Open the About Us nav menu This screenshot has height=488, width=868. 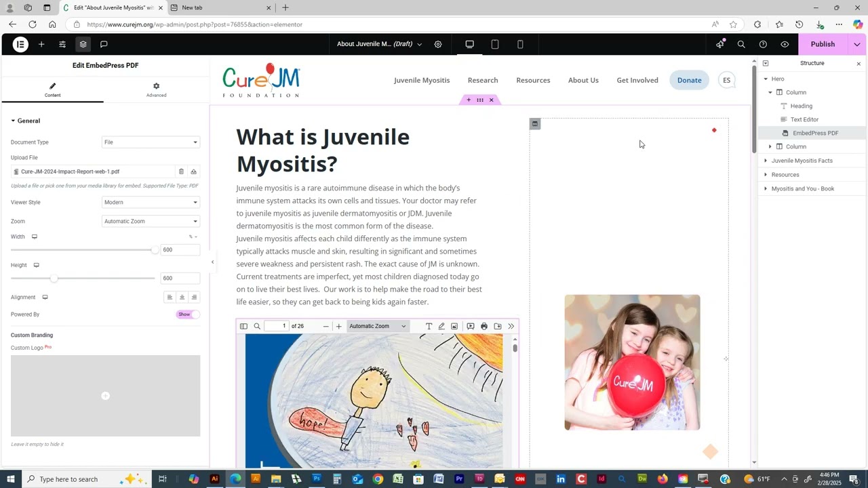click(x=583, y=80)
